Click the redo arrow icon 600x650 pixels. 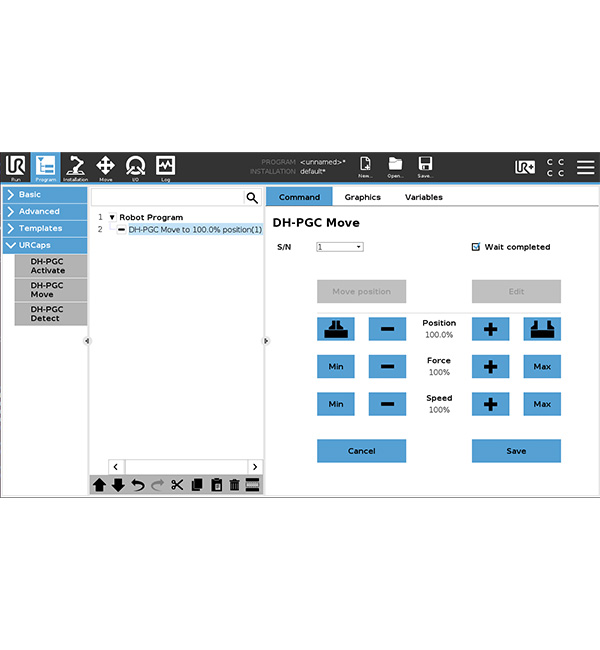[157, 485]
